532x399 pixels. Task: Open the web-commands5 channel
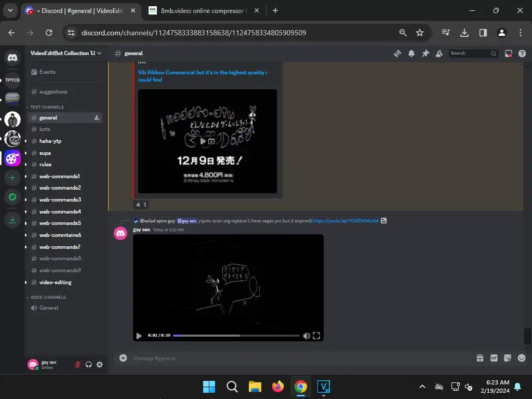[x=65, y=223]
